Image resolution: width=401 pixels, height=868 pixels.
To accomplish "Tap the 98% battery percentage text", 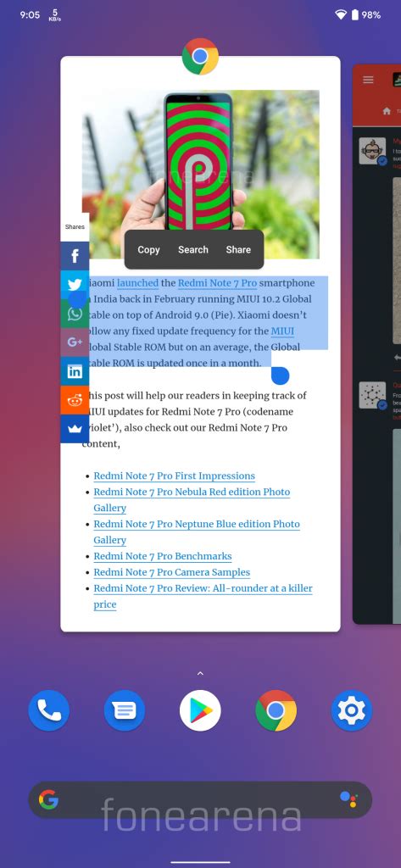I will (x=371, y=15).
